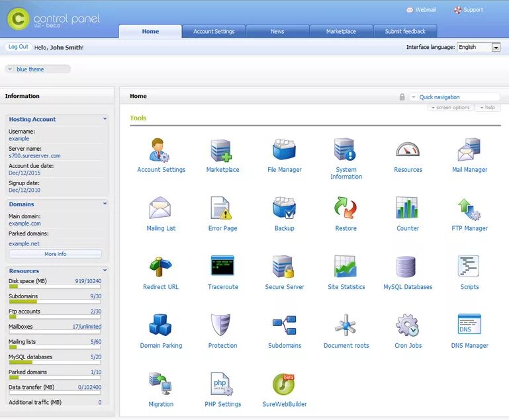This screenshot has height=420, width=509.
Task: Open the Subdomains tool icon
Action: [285, 325]
